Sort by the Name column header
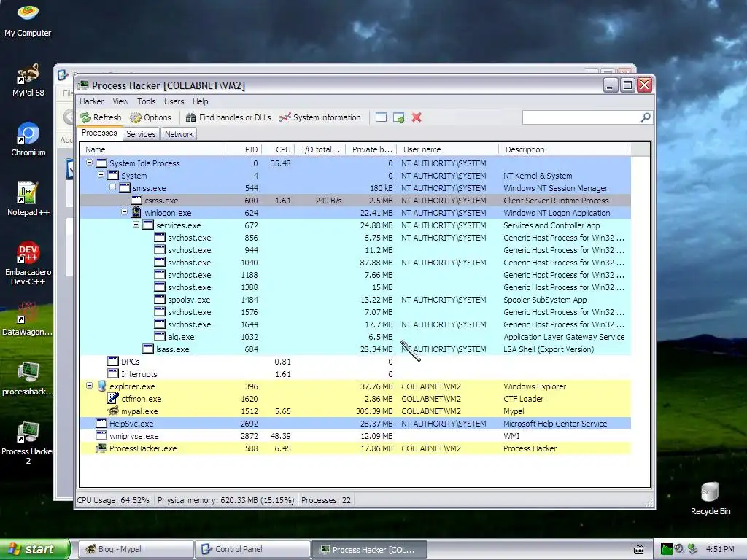747x560 pixels. tap(152, 149)
